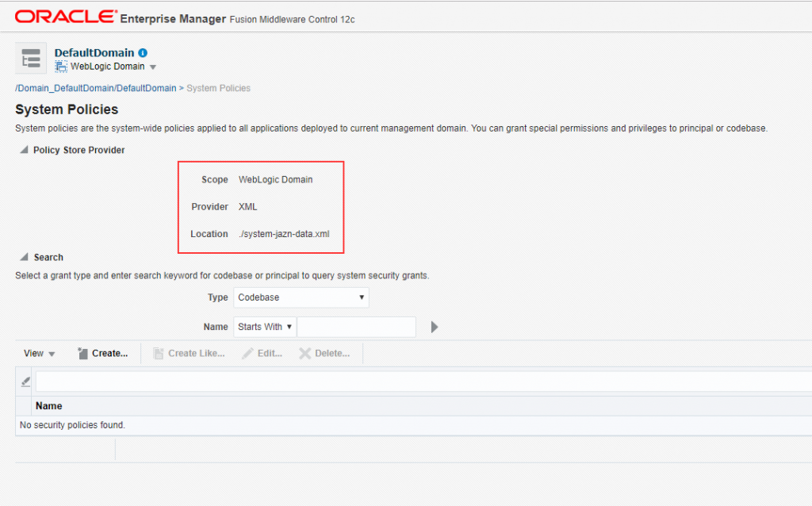Image resolution: width=812 pixels, height=506 pixels.
Task: Click the filter field above Name column
Action: coord(420,381)
